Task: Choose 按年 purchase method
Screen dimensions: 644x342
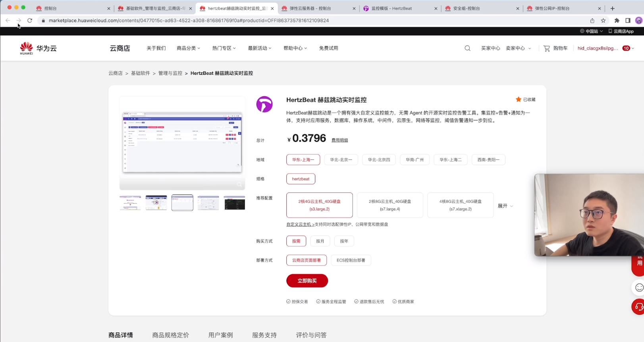Action: [x=344, y=241]
